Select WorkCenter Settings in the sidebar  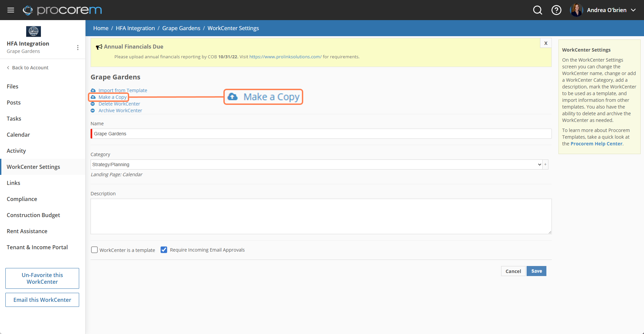(43, 167)
